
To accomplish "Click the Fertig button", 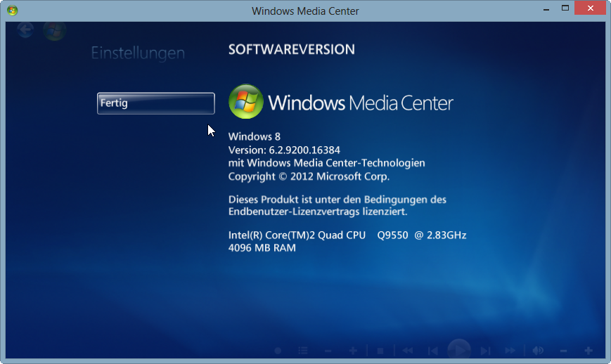I will tap(156, 103).
